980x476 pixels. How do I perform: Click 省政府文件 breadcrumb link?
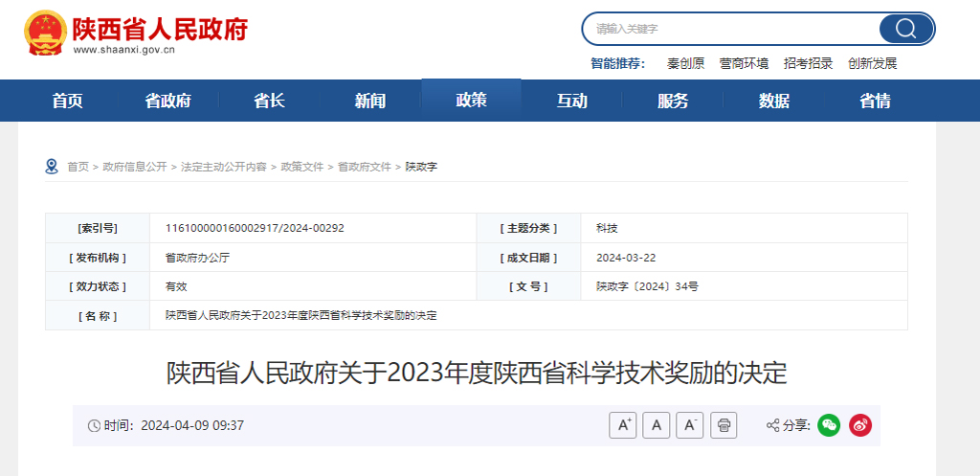365,167
